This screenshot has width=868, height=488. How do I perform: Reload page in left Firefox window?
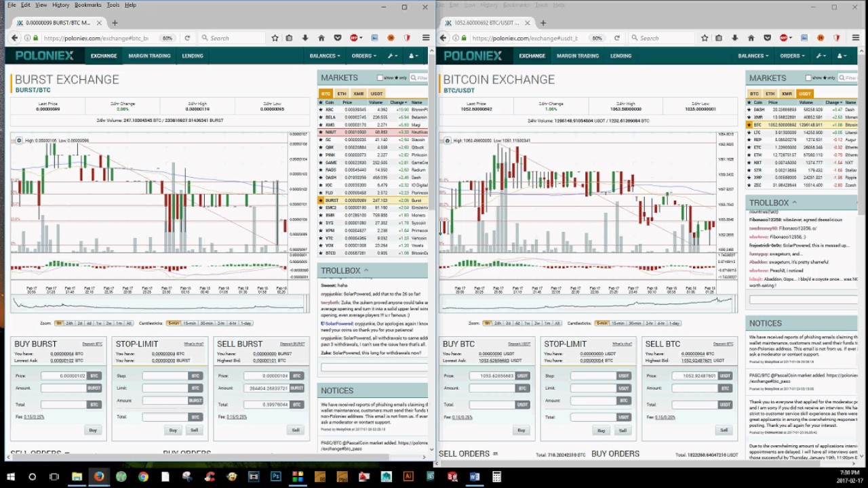187,38
